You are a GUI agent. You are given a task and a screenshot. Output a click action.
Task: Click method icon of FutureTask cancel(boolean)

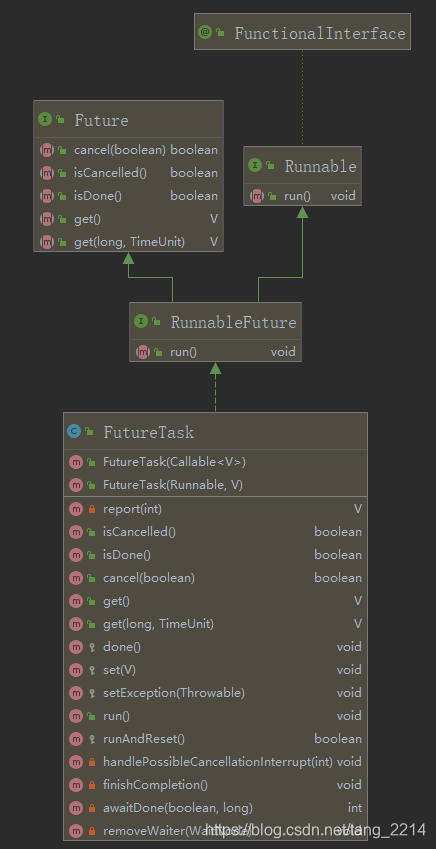point(76,578)
